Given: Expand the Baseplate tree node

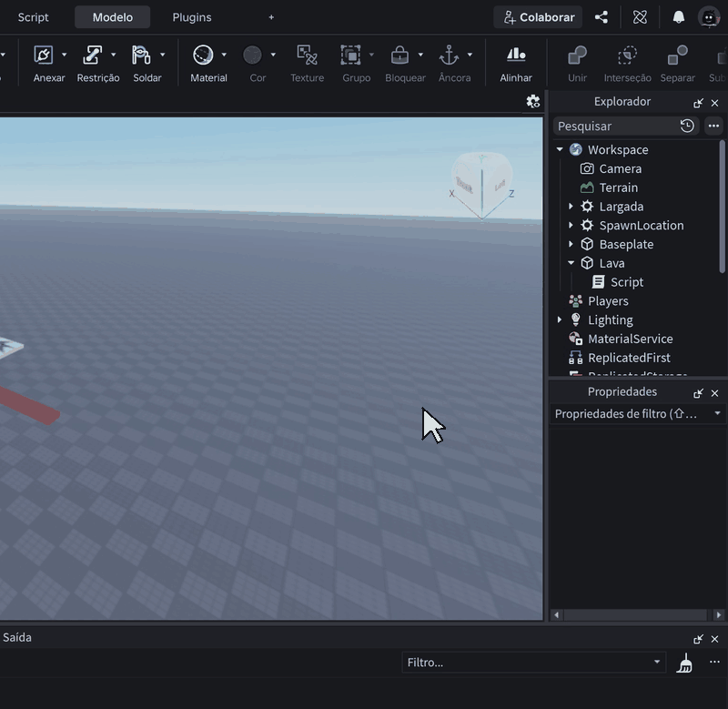Looking at the screenshot, I should pyautogui.click(x=571, y=244).
